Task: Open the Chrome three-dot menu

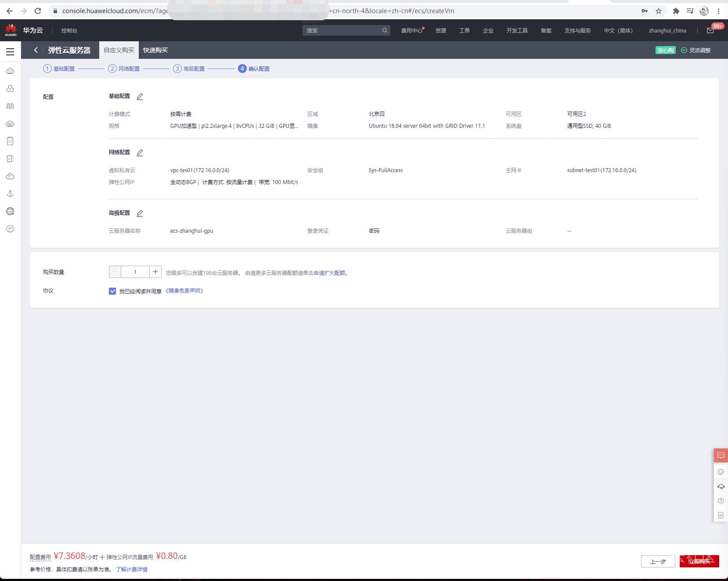Action: click(x=719, y=11)
